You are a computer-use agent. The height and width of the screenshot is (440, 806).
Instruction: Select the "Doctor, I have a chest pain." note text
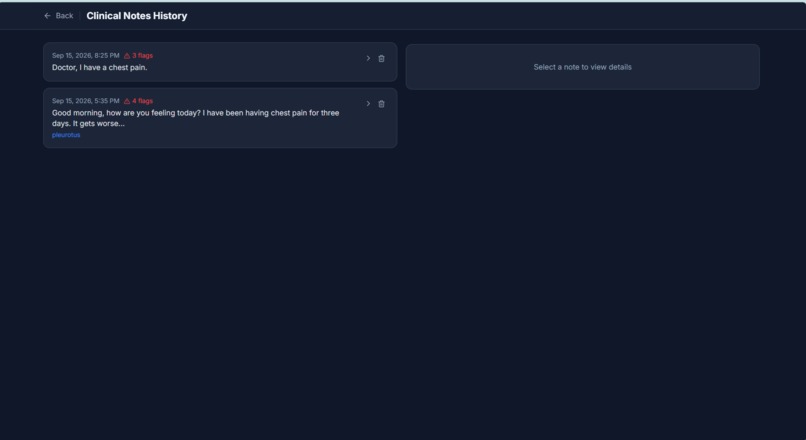(99, 67)
